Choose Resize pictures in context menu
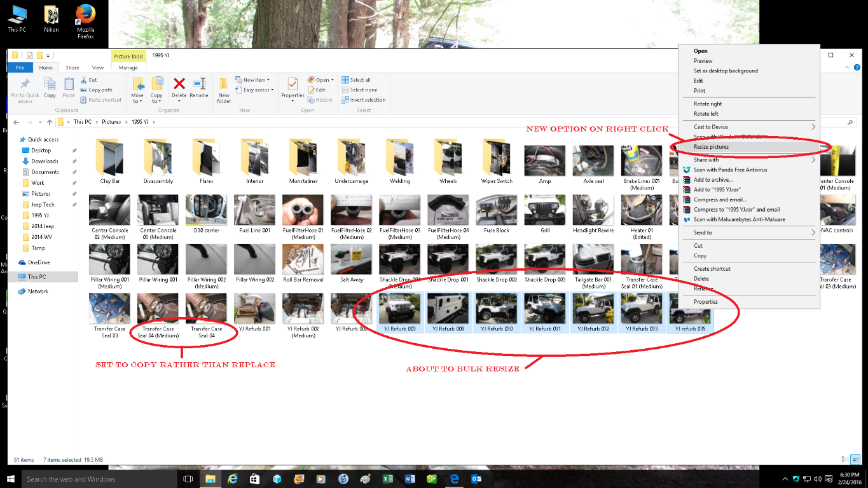Image resolution: width=868 pixels, height=488 pixels. click(711, 147)
